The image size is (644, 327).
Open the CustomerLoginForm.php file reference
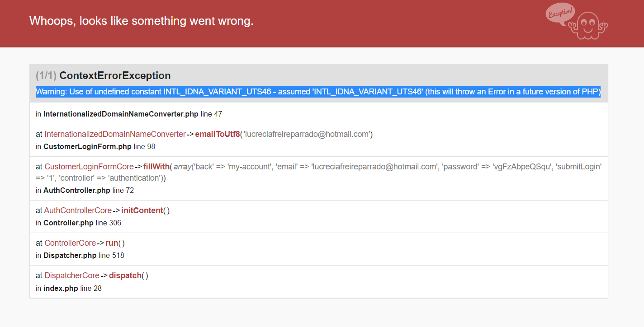87,146
